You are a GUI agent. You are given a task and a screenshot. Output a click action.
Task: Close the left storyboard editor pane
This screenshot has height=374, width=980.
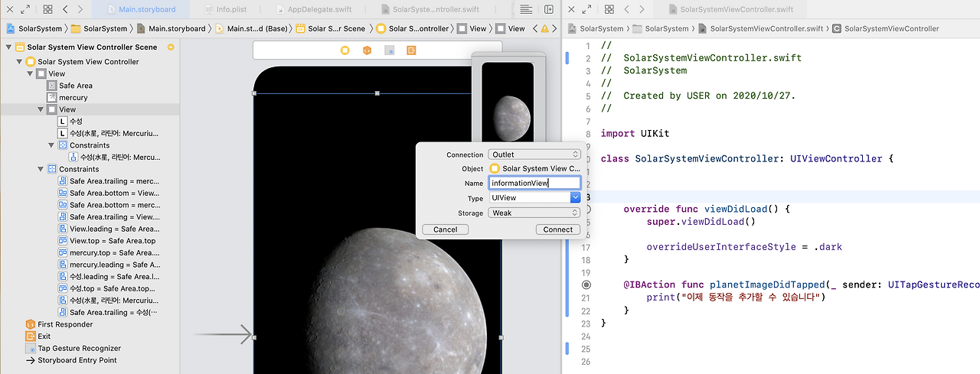pos(9,9)
